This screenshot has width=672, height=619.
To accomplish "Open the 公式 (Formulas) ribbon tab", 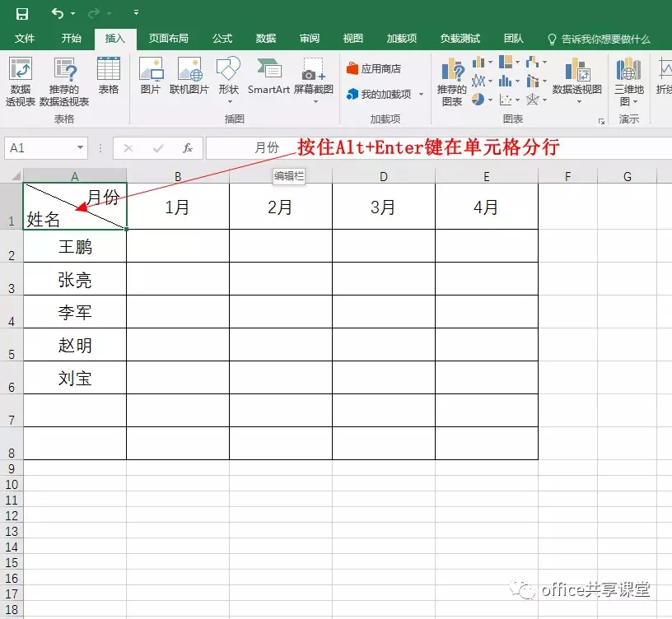I will point(222,38).
